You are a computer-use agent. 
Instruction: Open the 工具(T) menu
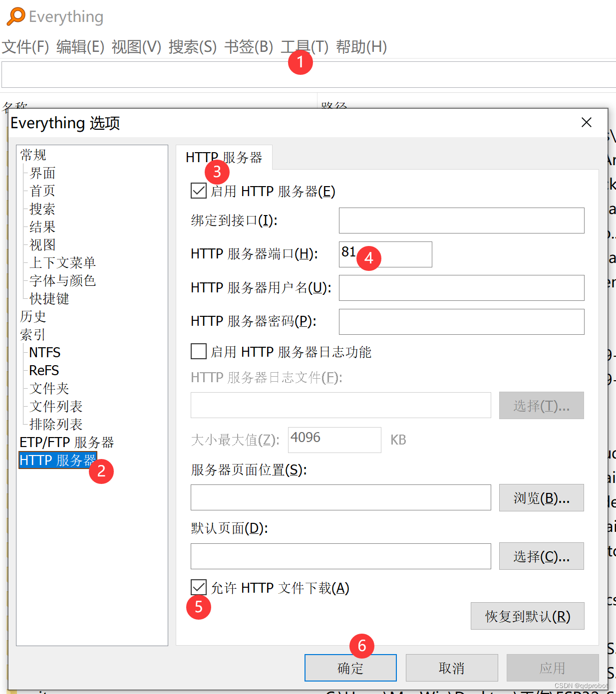pyautogui.click(x=304, y=47)
